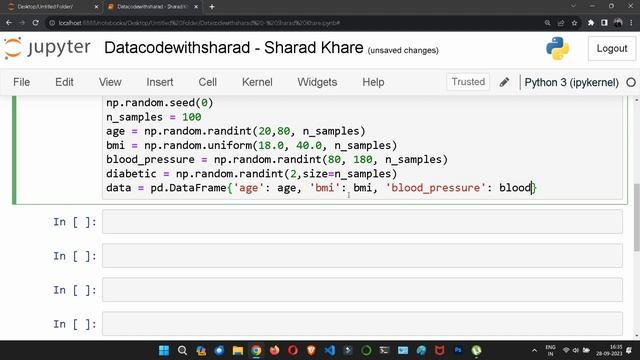Open network and volume tray
Screen dimensions: 640x360
pos(576,350)
